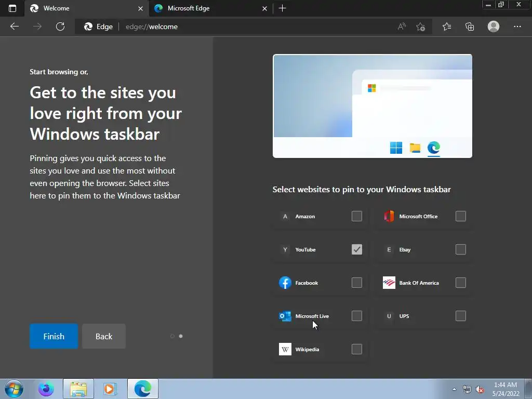Viewport: 532px width, 399px height.
Task: Open the Windows Start orb
Action: (x=14, y=389)
